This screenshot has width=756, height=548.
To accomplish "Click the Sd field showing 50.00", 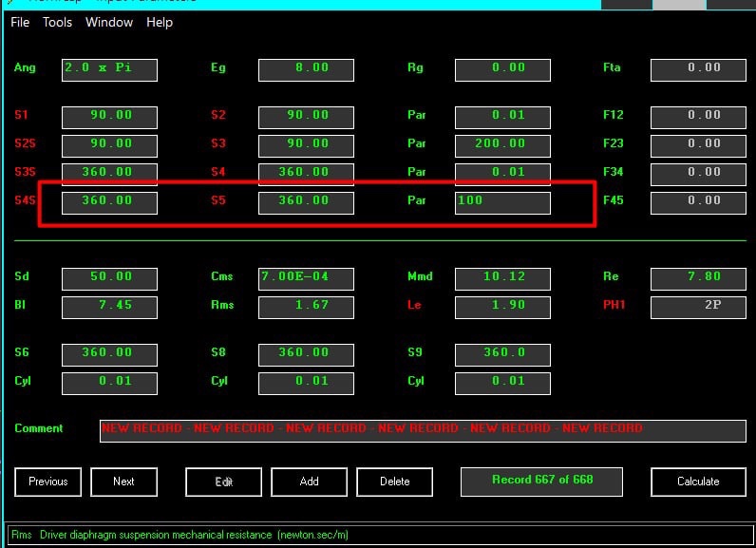I will [109, 279].
